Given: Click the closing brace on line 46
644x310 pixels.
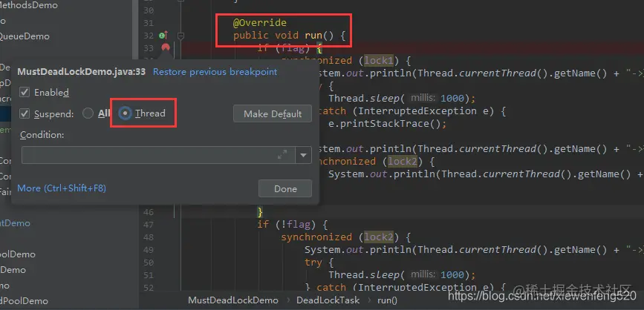Looking at the screenshot, I should [x=259, y=212].
